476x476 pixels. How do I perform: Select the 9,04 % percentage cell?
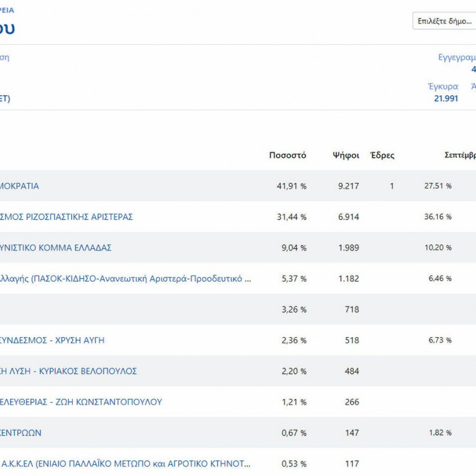(294, 248)
